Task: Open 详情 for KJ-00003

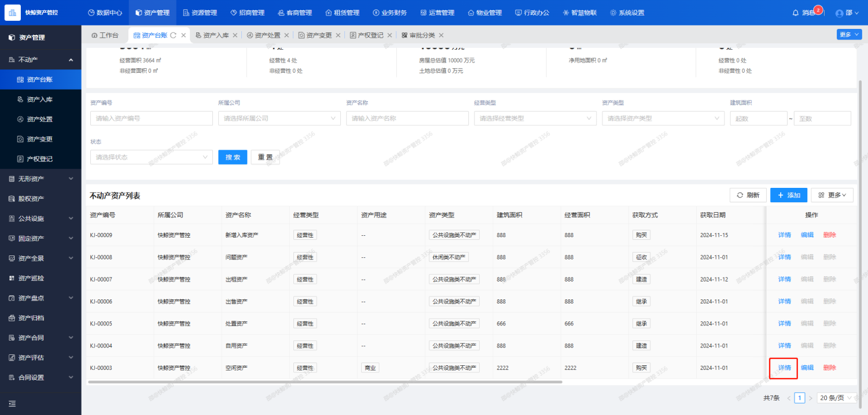Action: coord(784,368)
